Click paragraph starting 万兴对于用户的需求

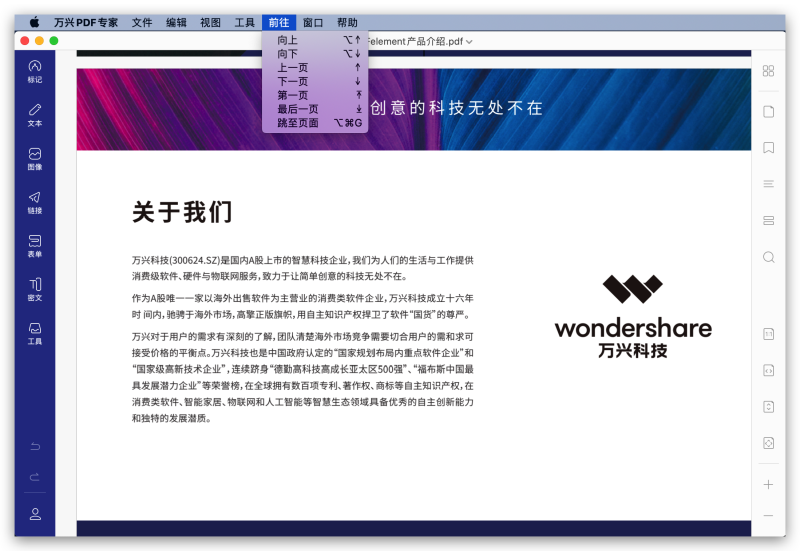click(x=303, y=377)
